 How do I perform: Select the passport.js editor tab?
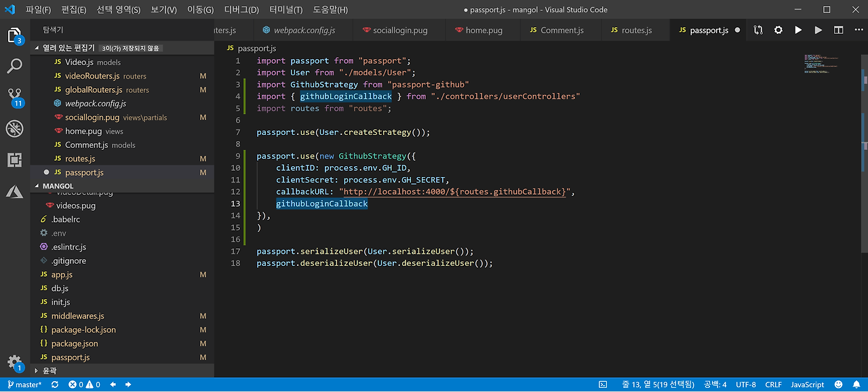[x=709, y=31]
